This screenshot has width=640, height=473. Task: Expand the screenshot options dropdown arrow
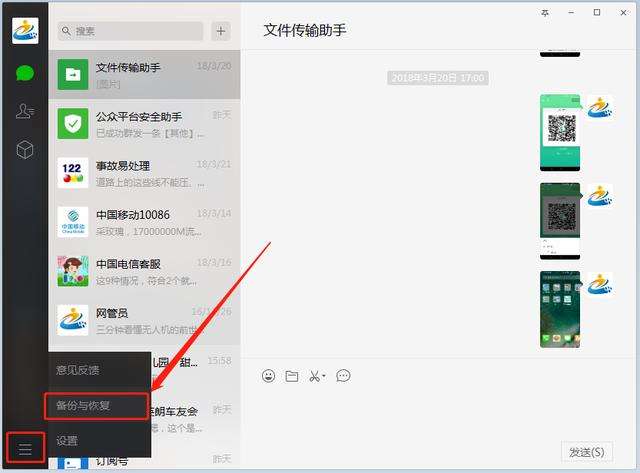coord(324,375)
